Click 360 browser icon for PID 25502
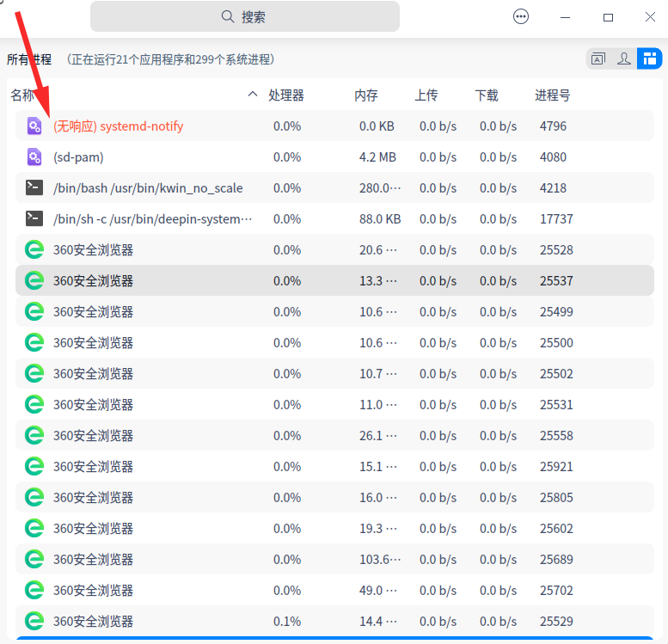 [34, 373]
